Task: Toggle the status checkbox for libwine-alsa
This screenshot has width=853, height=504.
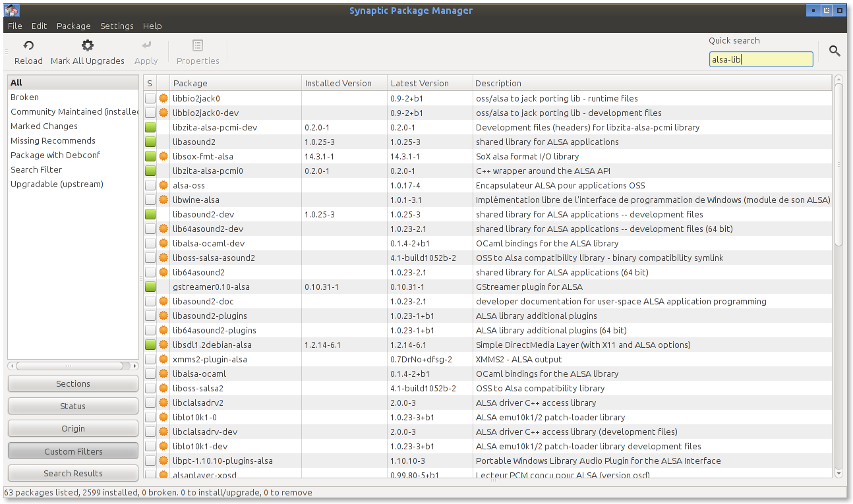Action: (150, 200)
